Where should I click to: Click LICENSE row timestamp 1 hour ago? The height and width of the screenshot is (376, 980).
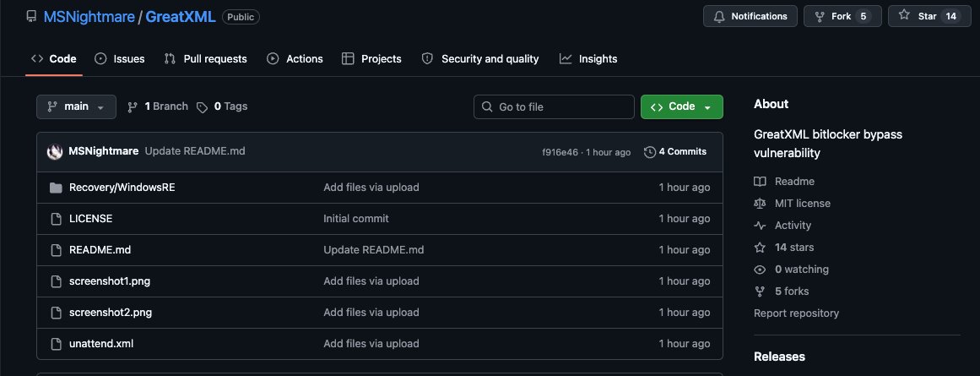click(685, 218)
